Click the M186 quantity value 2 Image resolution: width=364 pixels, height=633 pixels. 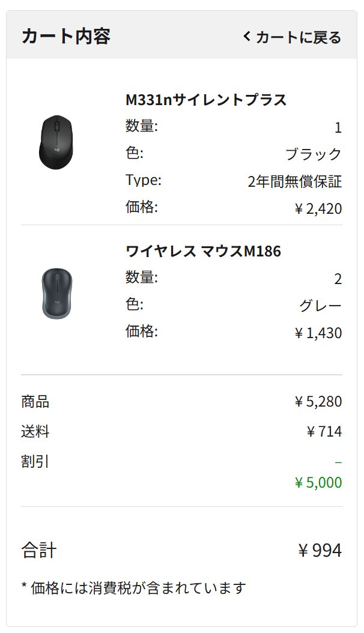coord(338,279)
